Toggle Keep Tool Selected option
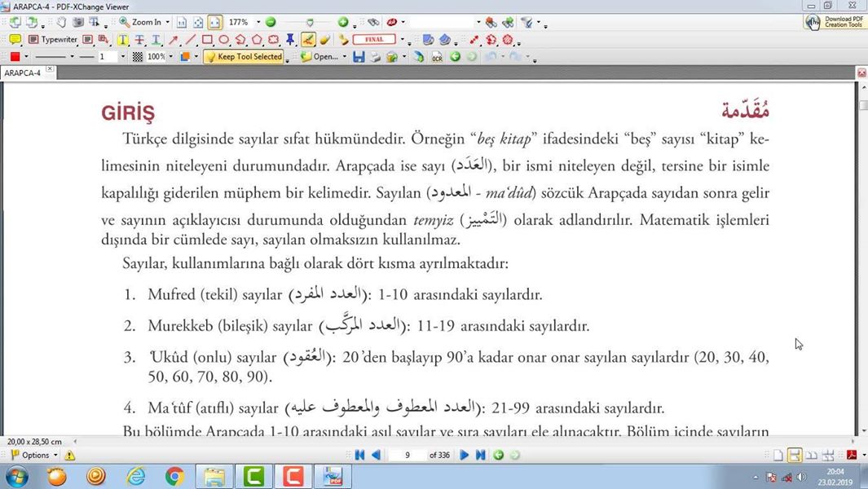 tap(244, 56)
